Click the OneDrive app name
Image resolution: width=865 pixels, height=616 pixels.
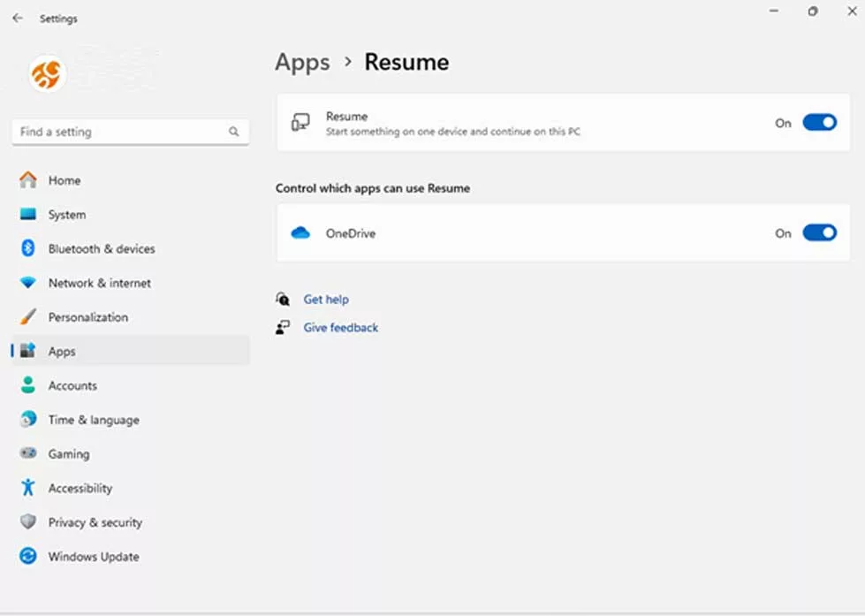[351, 233]
